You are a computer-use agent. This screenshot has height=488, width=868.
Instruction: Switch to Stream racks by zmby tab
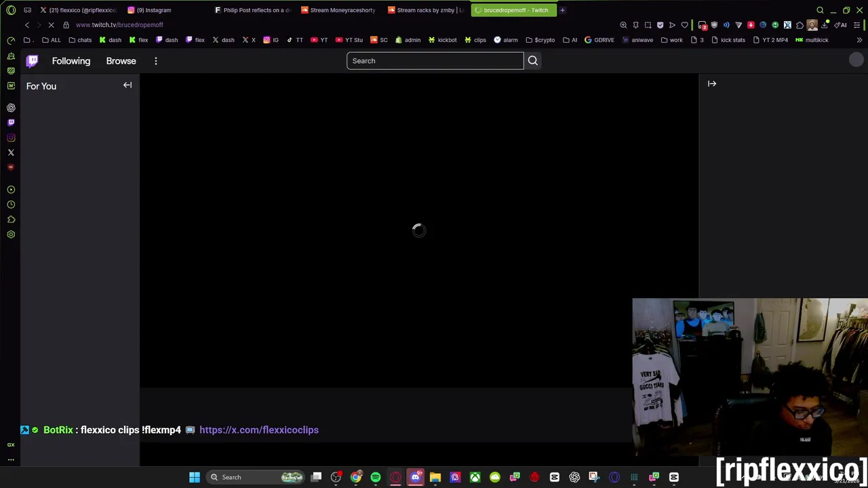click(x=425, y=10)
